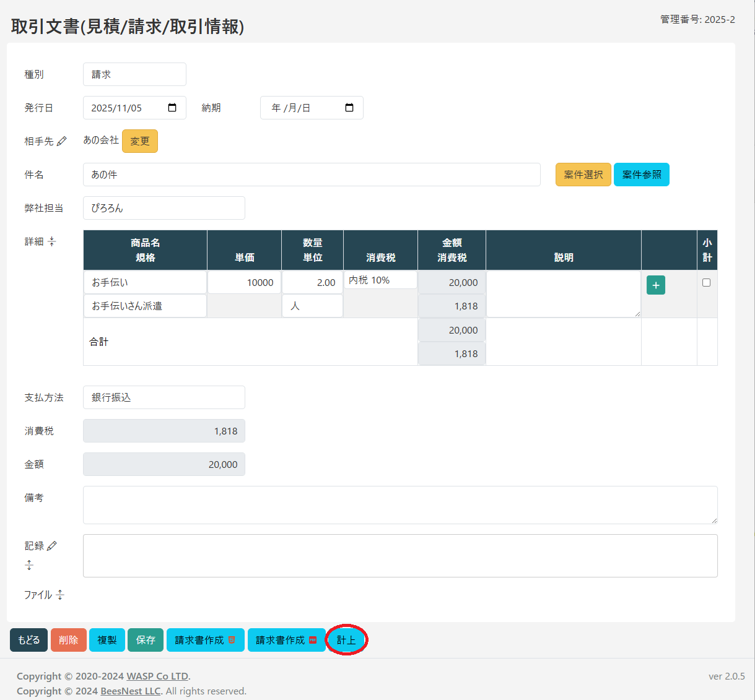Image resolution: width=755 pixels, height=700 pixels.
Task: Open the 消費税 dropdown showing 内税 10%
Action: 380,280
